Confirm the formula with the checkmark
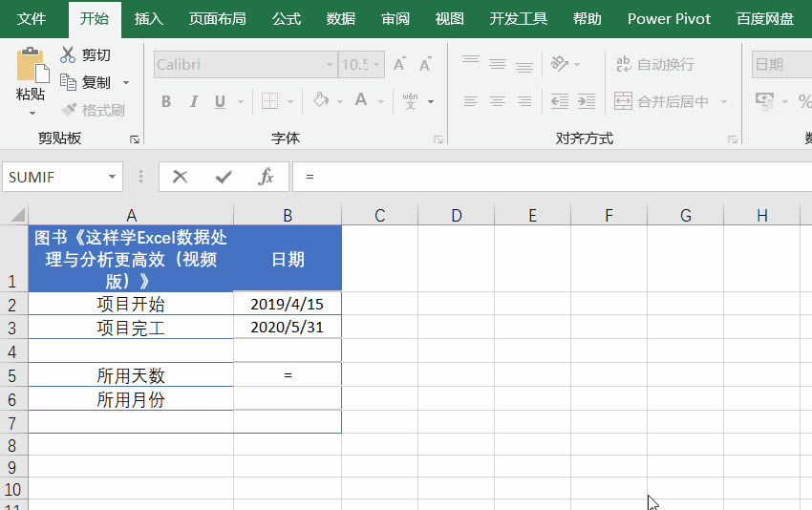812x510 pixels. pos(224,177)
